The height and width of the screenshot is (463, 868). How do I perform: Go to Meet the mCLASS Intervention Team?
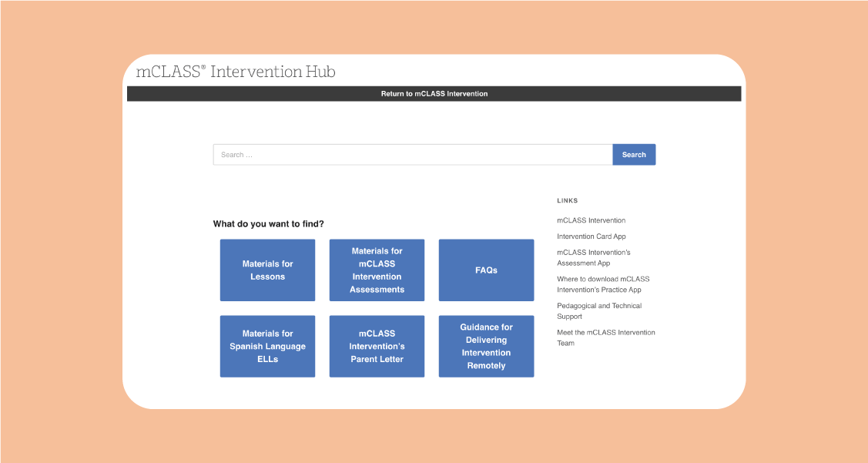[x=605, y=337]
